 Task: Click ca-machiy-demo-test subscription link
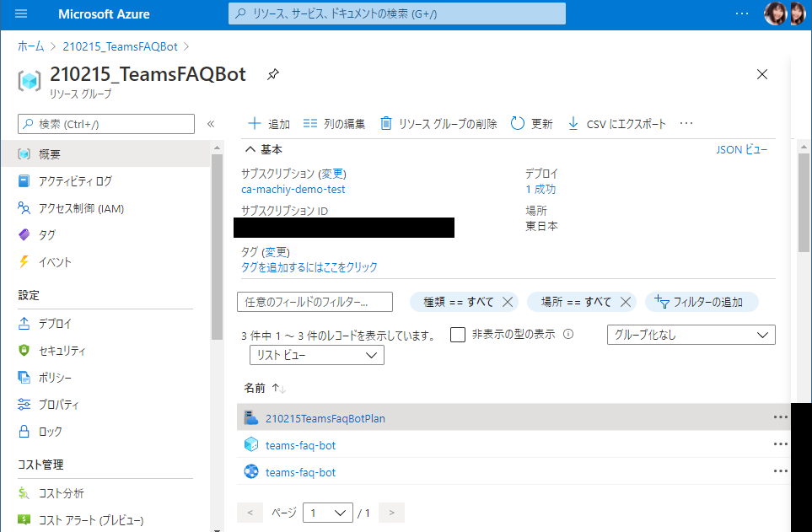(293, 190)
